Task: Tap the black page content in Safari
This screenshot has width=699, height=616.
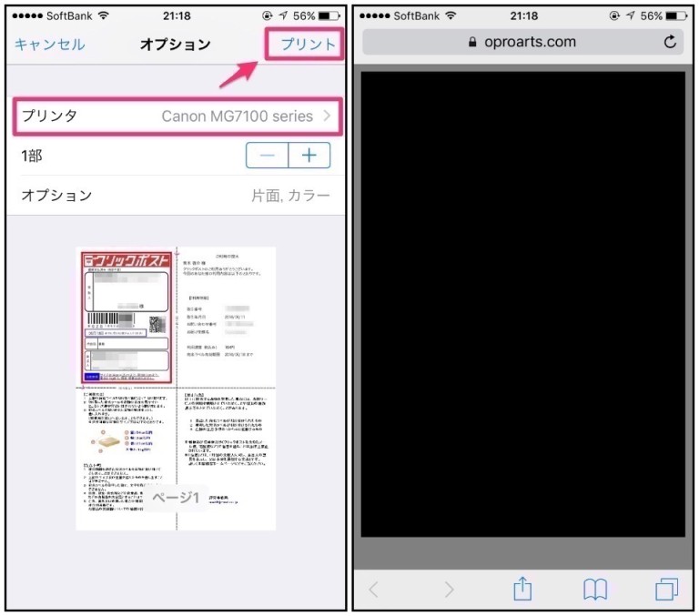Action: (523, 304)
